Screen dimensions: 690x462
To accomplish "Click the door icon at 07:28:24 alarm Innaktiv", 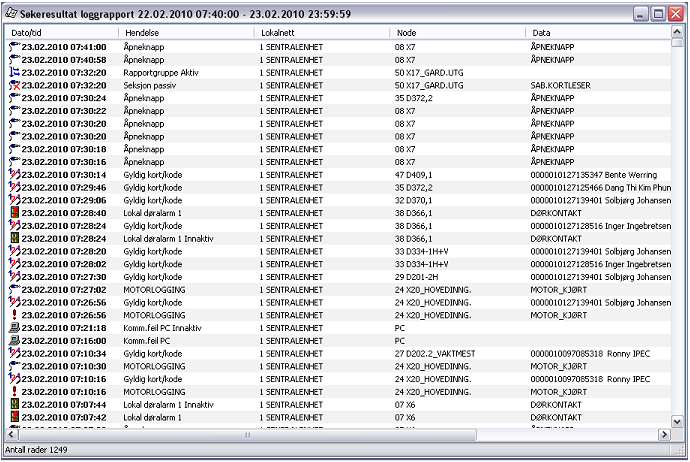I will click(14, 239).
